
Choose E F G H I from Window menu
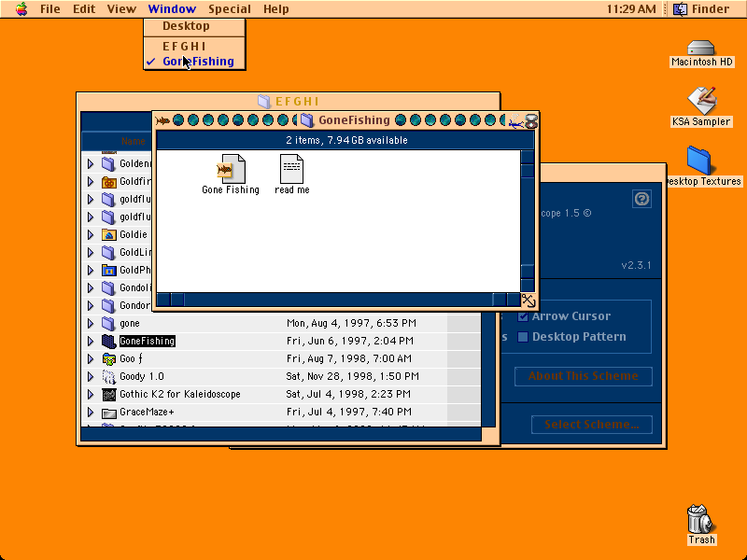[x=194, y=46]
